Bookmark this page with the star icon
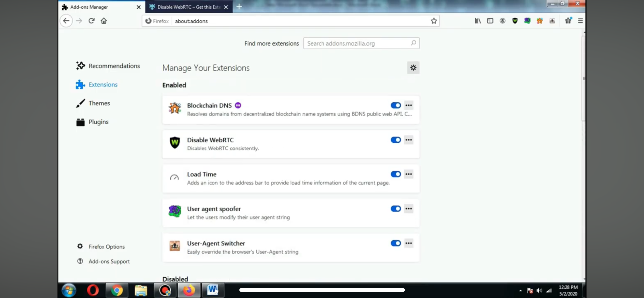This screenshot has width=644, height=298. [x=434, y=21]
